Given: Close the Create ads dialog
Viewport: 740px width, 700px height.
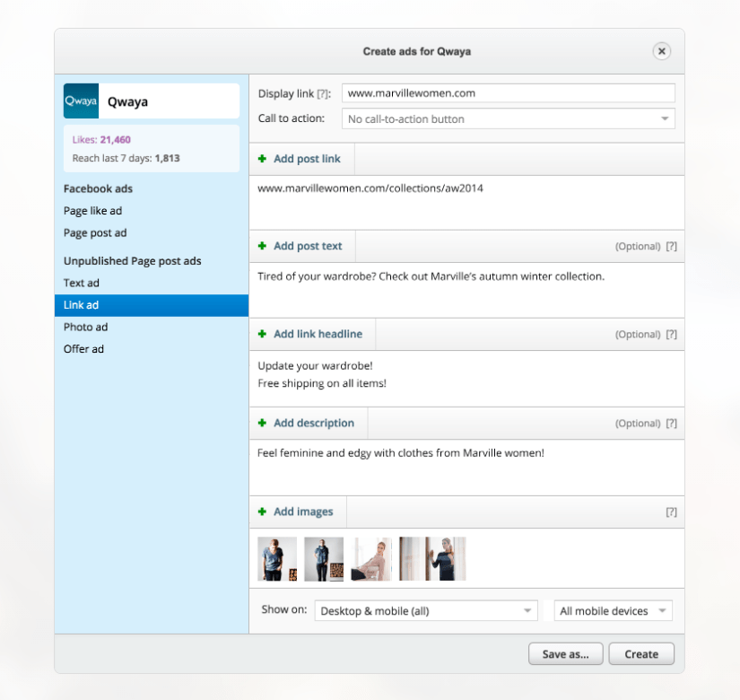Looking at the screenshot, I should click(662, 51).
